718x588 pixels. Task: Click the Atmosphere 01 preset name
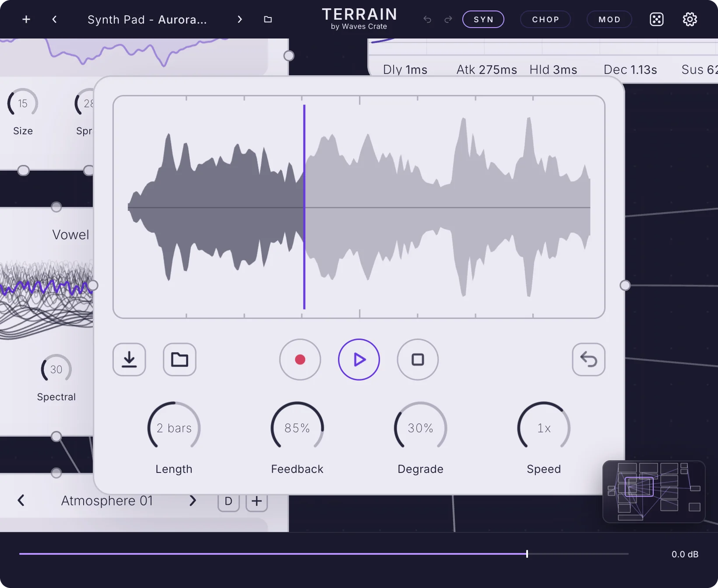[x=107, y=500]
